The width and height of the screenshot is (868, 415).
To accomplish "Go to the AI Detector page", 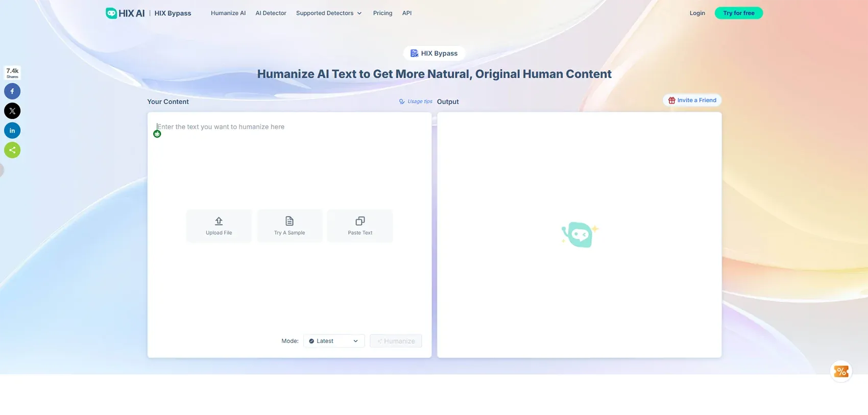I will pyautogui.click(x=271, y=13).
